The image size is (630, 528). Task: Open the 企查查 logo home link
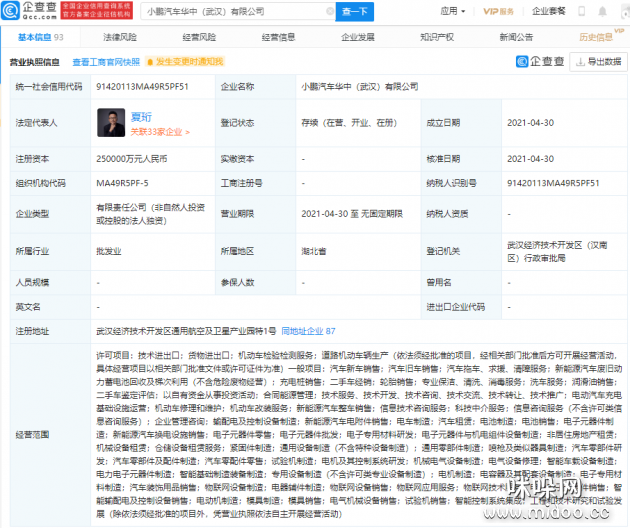[x=29, y=11]
